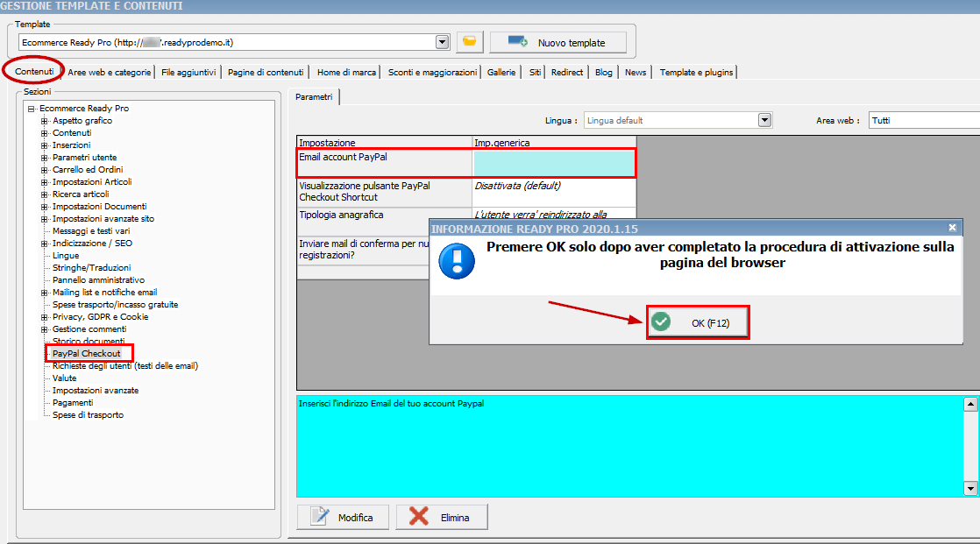Expand the Carrello ed Ordini node

pyautogui.click(x=44, y=170)
